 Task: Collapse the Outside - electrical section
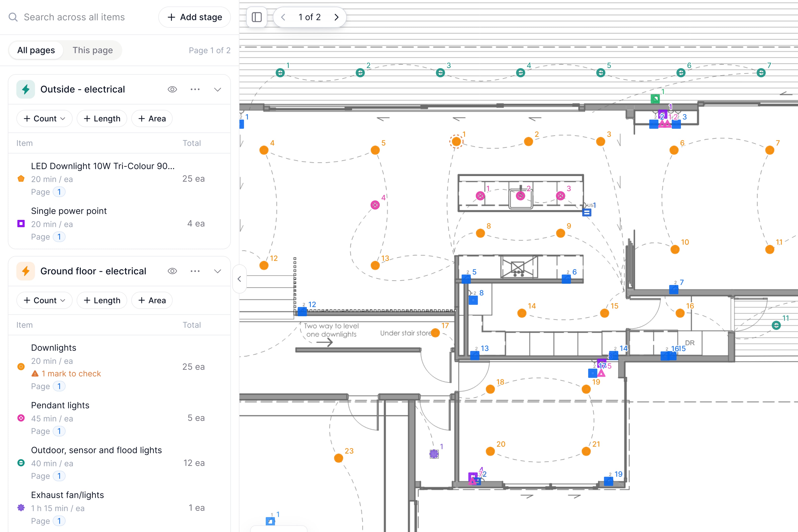218,89
